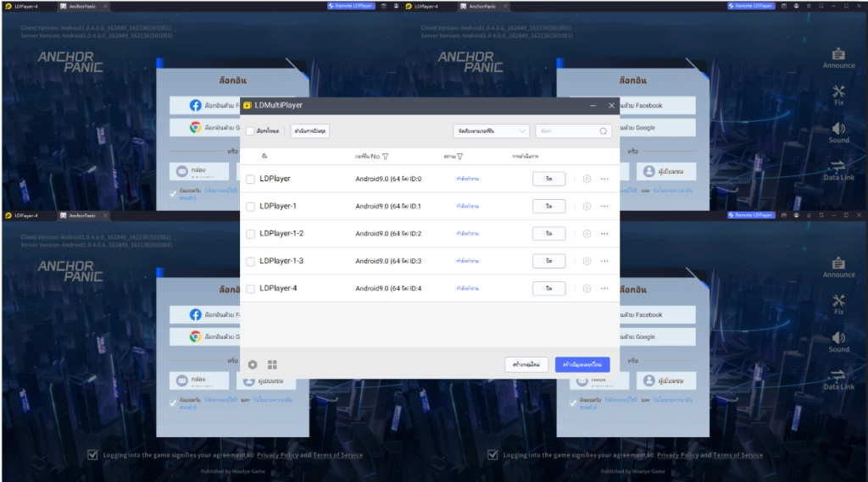Toggle agreement checkbox in bottom-left window footer

(92, 455)
